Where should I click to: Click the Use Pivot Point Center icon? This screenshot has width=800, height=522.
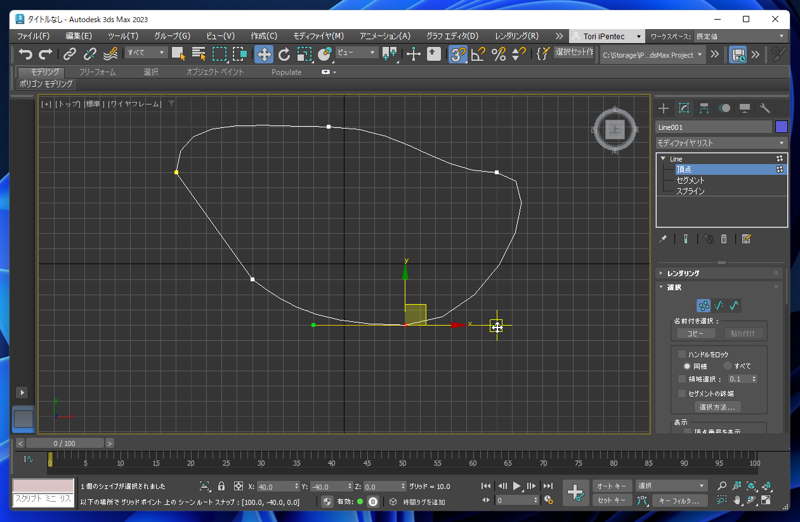coord(390,54)
